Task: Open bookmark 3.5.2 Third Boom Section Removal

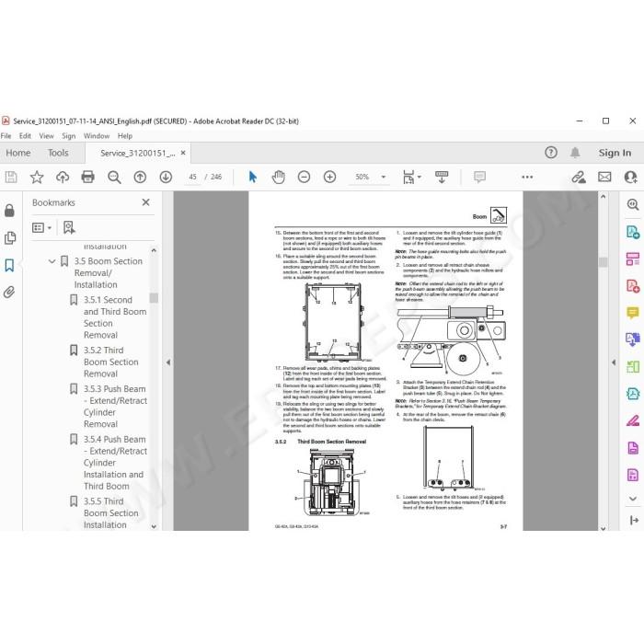Action: click(110, 362)
